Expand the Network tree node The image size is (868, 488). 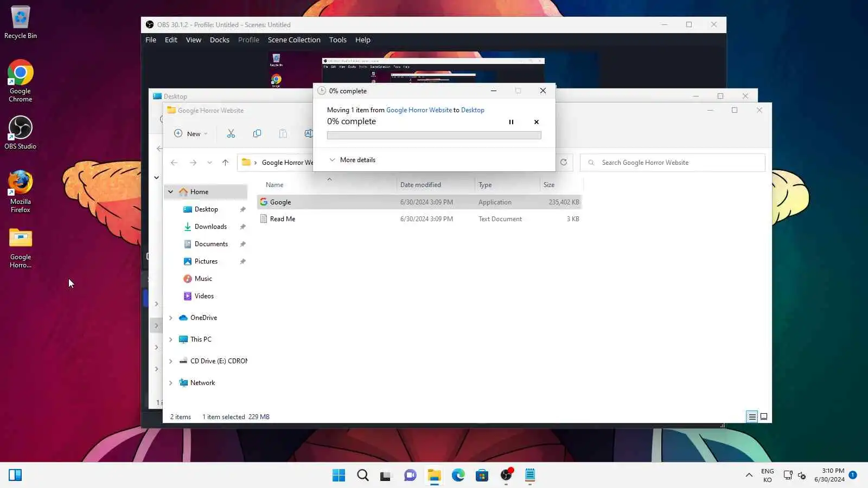pyautogui.click(x=170, y=383)
